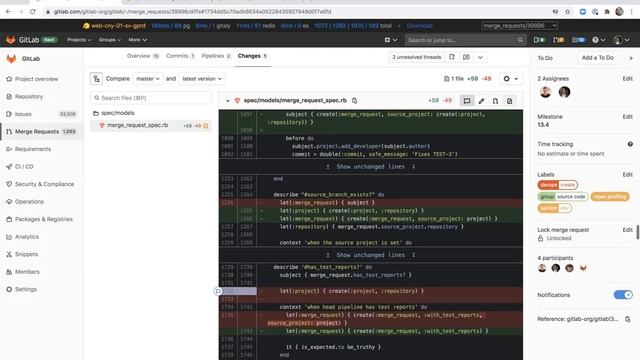Edit Lock merge request setting
The width and height of the screenshot is (640, 360).
[x=627, y=230]
